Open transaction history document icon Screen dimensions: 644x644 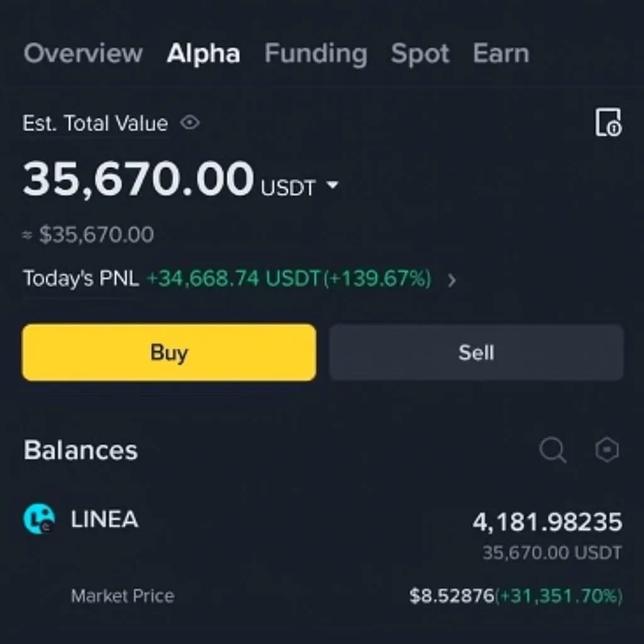[x=608, y=123]
